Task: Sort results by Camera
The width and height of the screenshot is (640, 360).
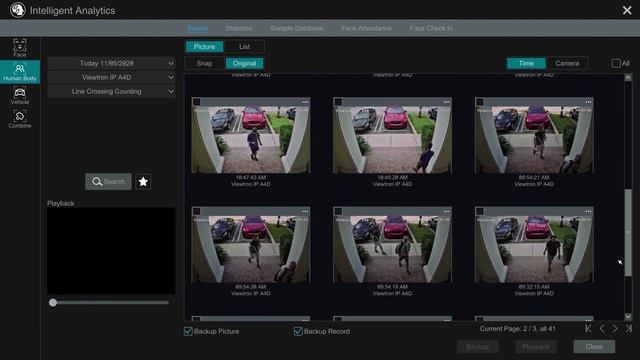Action: (x=567, y=63)
